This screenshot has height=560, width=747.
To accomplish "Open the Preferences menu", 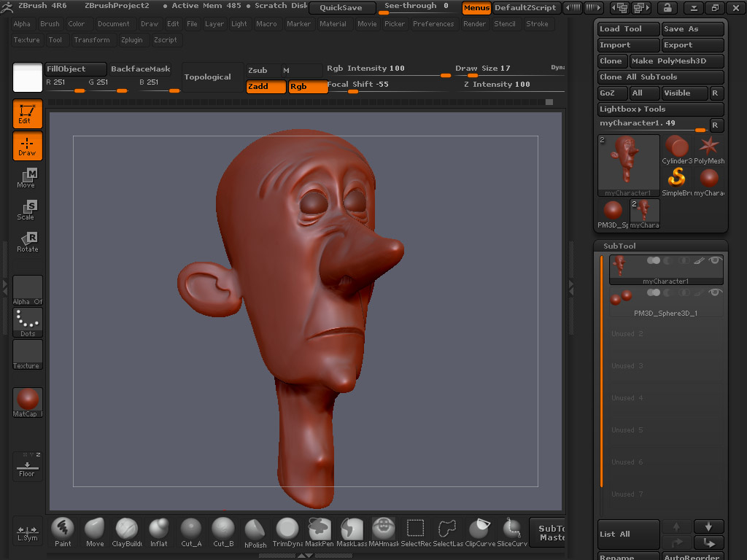I will point(433,24).
